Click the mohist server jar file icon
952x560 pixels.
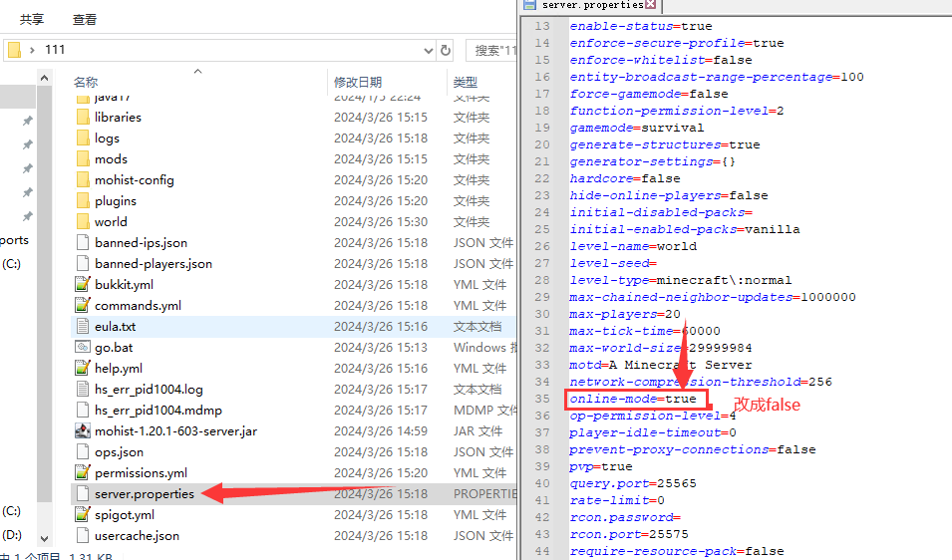click(x=83, y=431)
